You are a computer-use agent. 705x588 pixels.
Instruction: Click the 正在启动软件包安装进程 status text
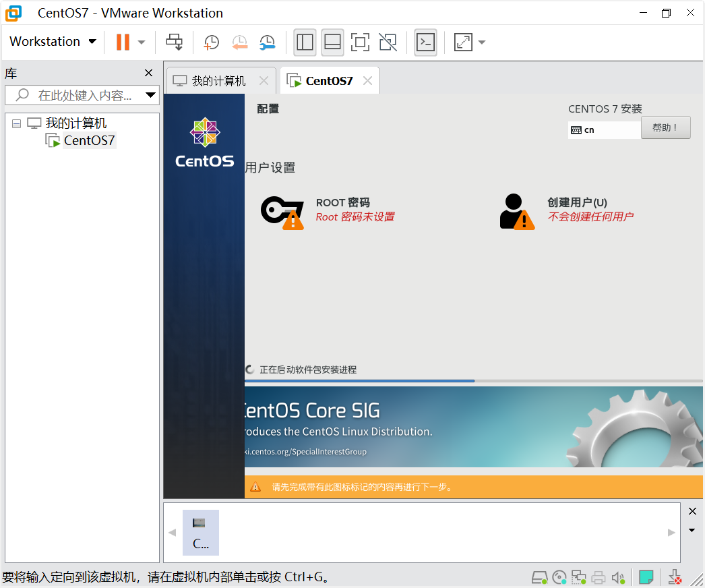(308, 370)
